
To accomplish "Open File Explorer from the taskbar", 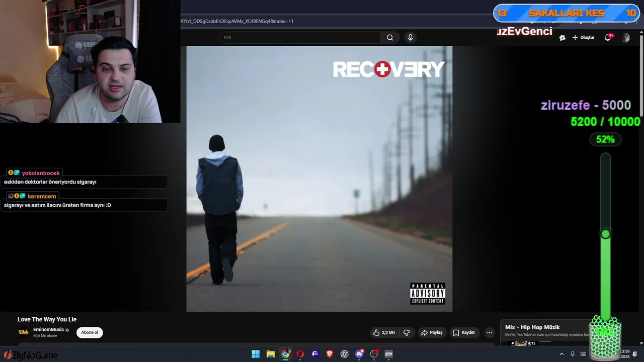I will (x=270, y=354).
